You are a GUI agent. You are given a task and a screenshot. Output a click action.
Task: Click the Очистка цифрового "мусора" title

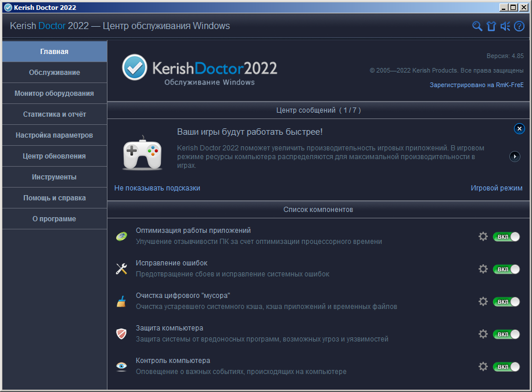183,296
